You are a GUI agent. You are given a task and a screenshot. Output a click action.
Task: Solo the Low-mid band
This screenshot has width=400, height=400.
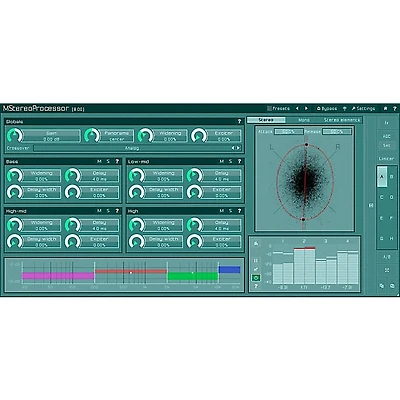pyautogui.click(x=230, y=161)
